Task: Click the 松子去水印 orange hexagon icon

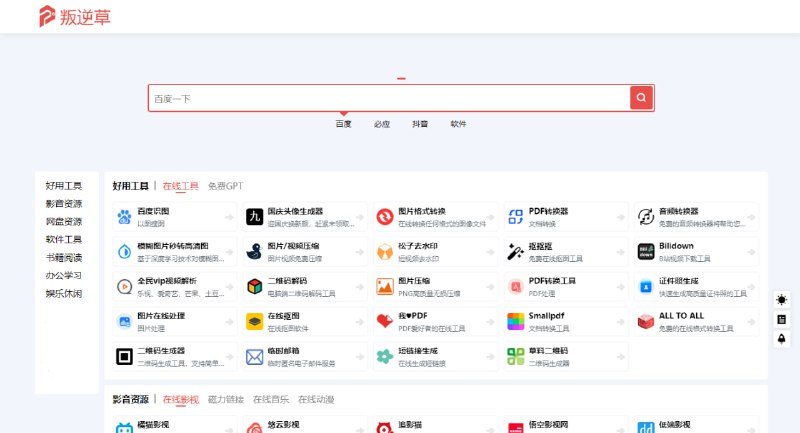Action: [x=385, y=251]
